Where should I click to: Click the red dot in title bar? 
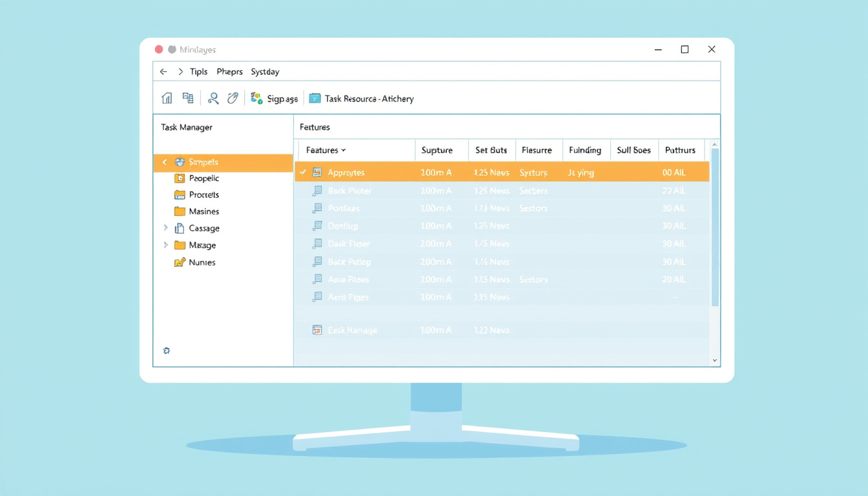(x=159, y=49)
